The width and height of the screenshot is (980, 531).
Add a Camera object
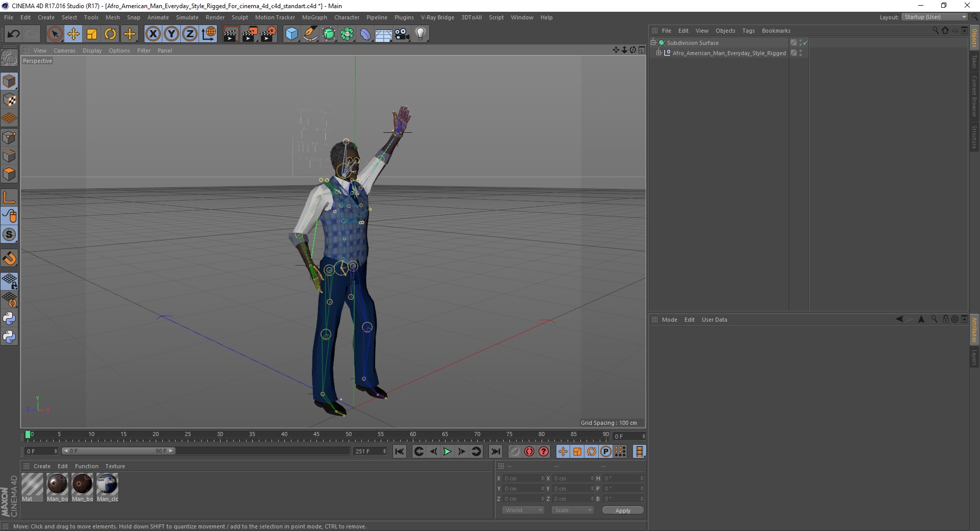click(x=402, y=34)
